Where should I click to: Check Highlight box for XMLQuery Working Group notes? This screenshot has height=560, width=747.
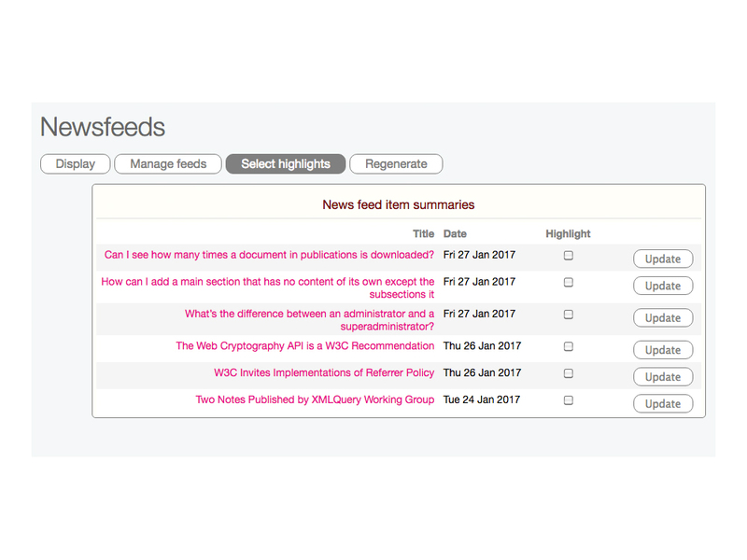point(569,400)
